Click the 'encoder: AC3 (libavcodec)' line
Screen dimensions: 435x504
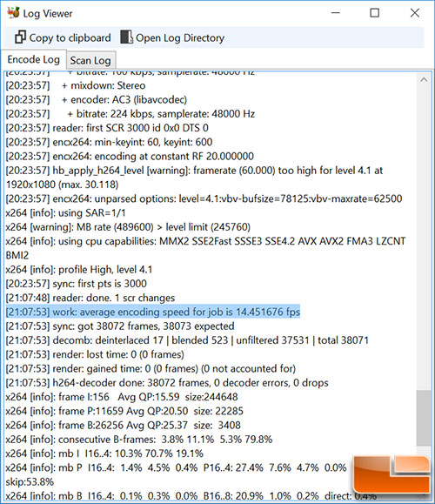tap(97, 99)
